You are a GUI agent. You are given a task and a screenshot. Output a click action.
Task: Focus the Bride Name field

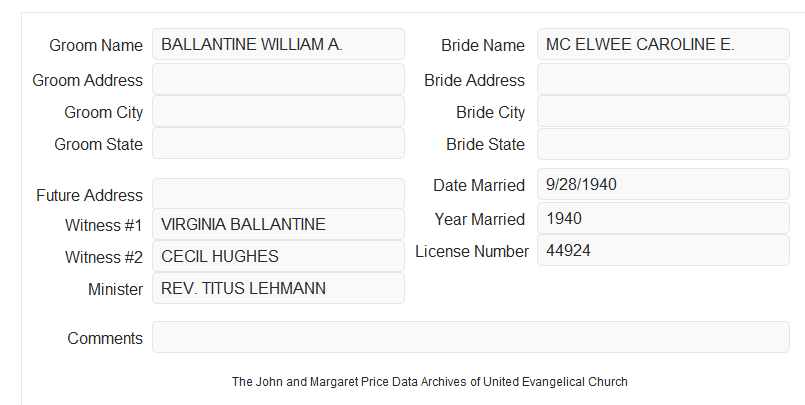coord(663,44)
